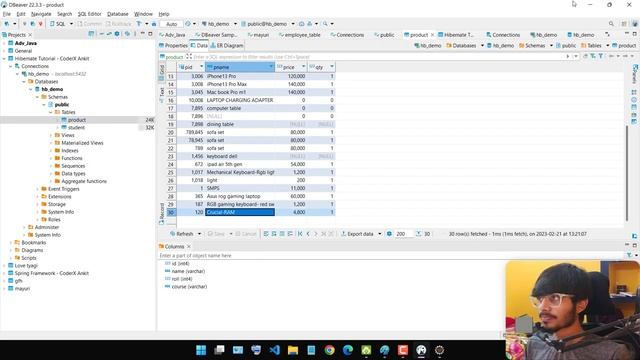Expand the Materialized Views folder
This screenshot has height=360, width=640.
tap(51, 143)
